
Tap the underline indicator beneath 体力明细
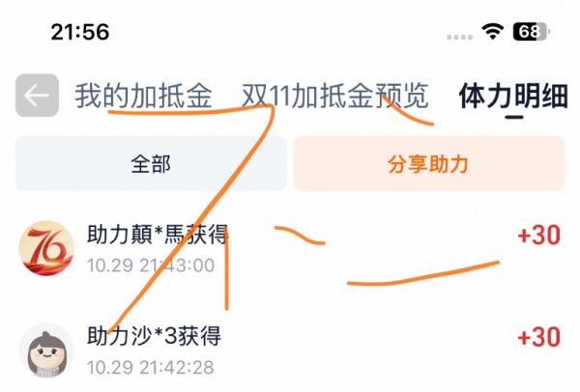[x=514, y=118]
